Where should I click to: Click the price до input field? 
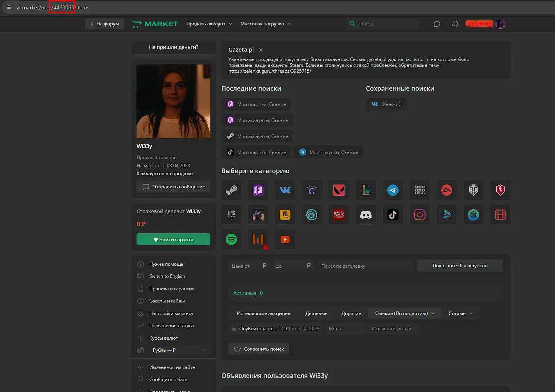pyautogui.click(x=294, y=266)
